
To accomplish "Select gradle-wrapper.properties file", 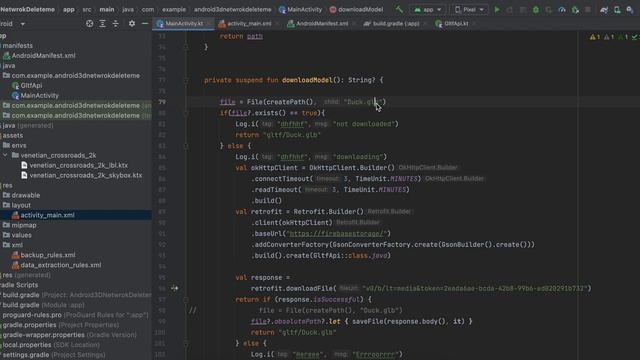I will pyautogui.click(x=43, y=335).
